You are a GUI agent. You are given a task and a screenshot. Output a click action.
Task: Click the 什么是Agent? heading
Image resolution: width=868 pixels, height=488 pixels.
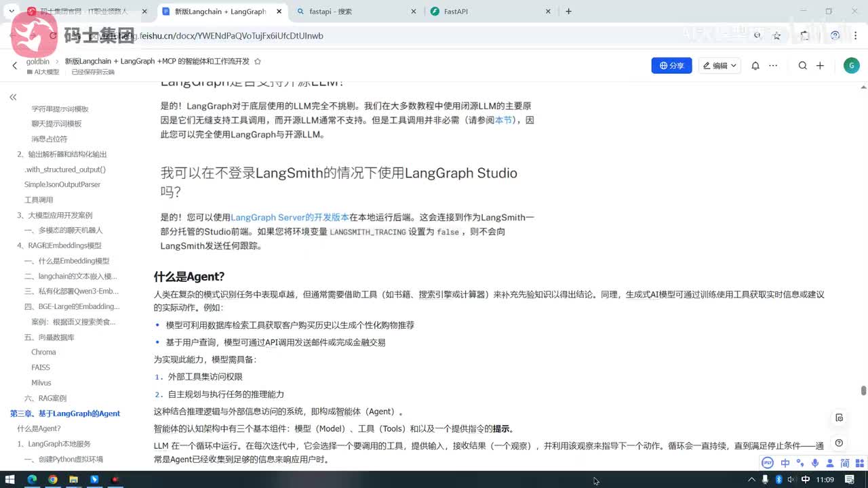[x=189, y=277]
